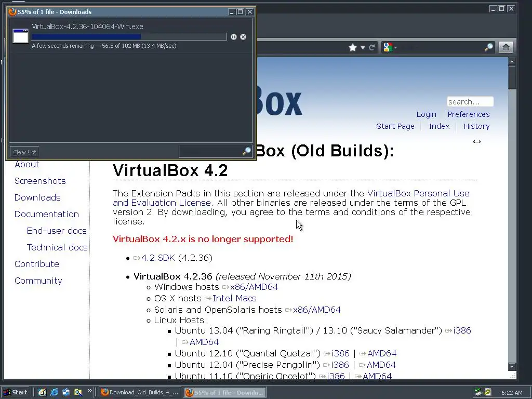The height and width of the screenshot is (399, 532).
Task: Open the folder search quick launch icon
Action: (x=78, y=392)
